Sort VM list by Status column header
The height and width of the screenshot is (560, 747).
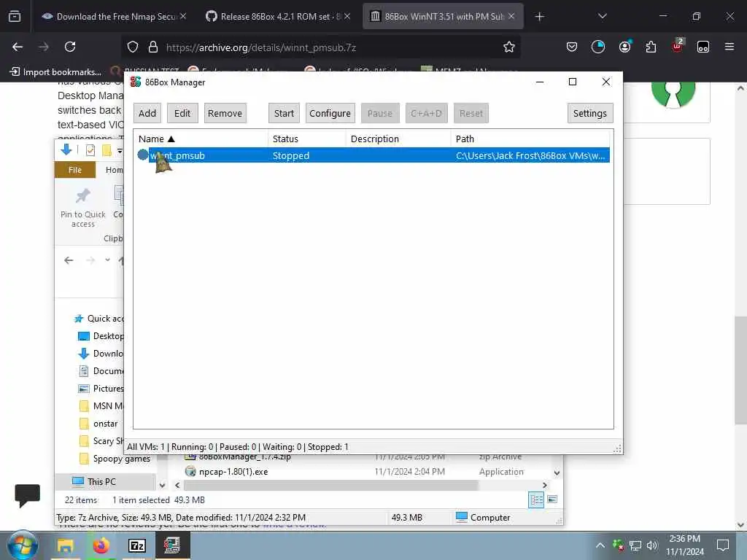tap(307, 139)
